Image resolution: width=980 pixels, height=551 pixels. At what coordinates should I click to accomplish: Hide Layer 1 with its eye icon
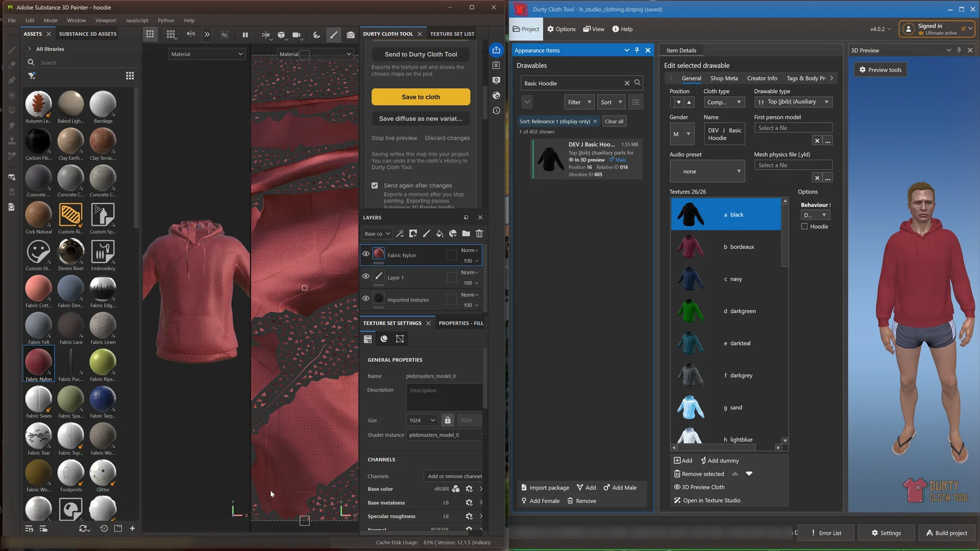(x=366, y=276)
